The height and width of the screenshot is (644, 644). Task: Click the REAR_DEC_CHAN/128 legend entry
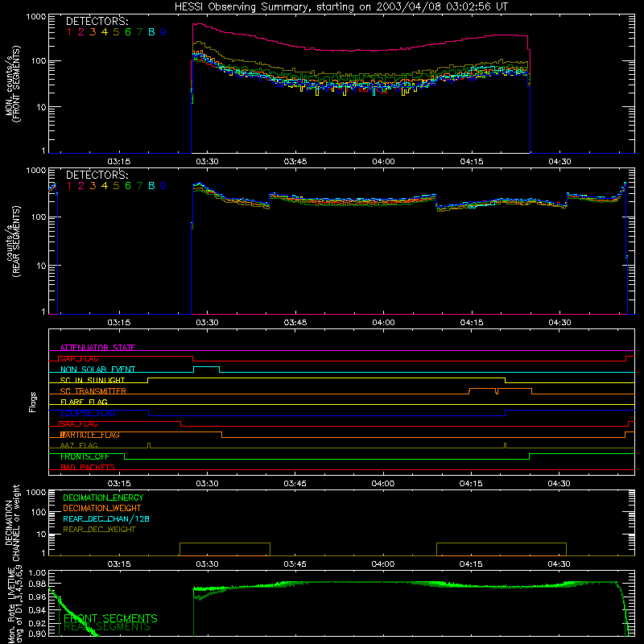coord(106,518)
